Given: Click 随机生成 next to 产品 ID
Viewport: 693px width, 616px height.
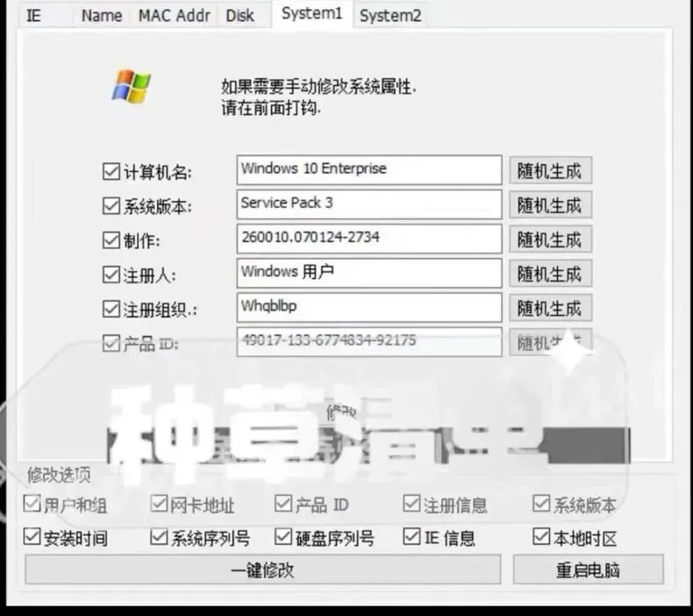Looking at the screenshot, I should point(550,342).
